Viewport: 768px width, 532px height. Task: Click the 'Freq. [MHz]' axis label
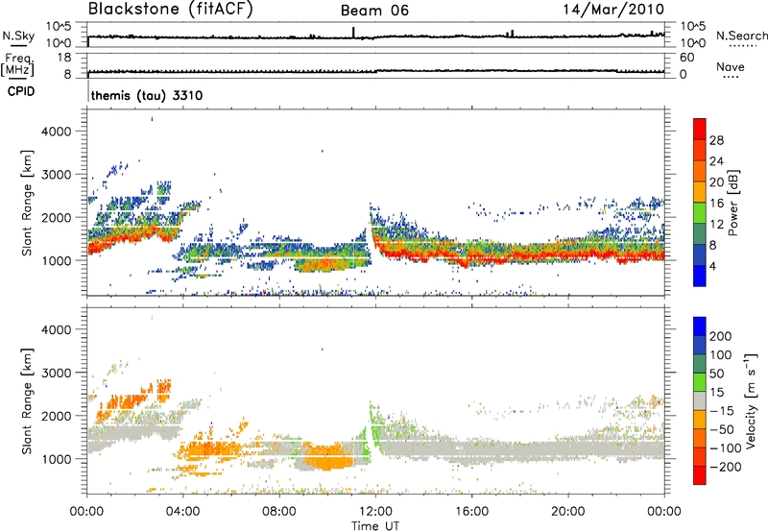click(17, 64)
